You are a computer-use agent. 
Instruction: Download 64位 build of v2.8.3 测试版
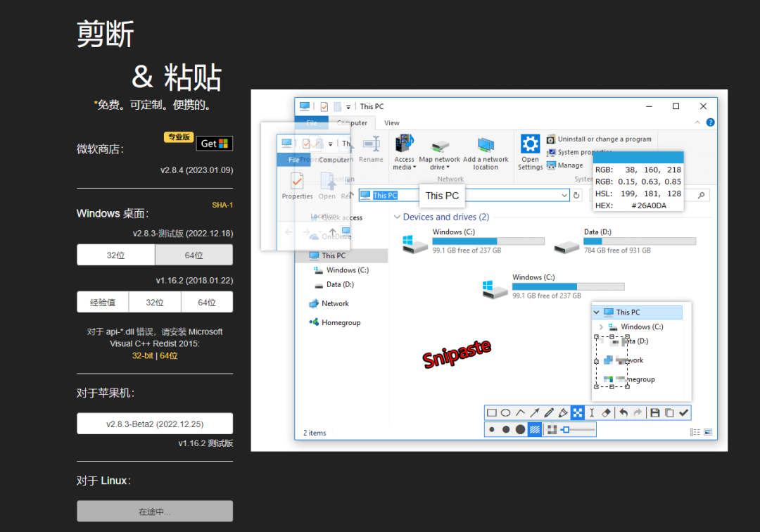coord(194,255)
